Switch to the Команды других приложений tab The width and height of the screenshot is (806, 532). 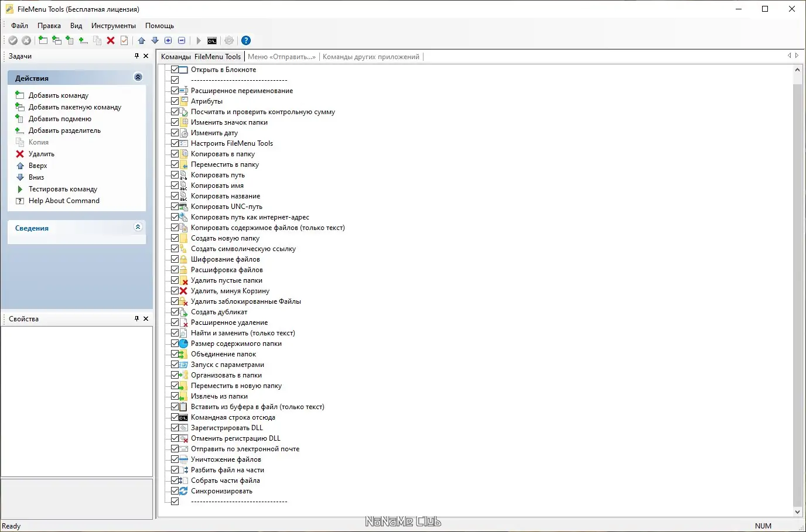[371, 57]
